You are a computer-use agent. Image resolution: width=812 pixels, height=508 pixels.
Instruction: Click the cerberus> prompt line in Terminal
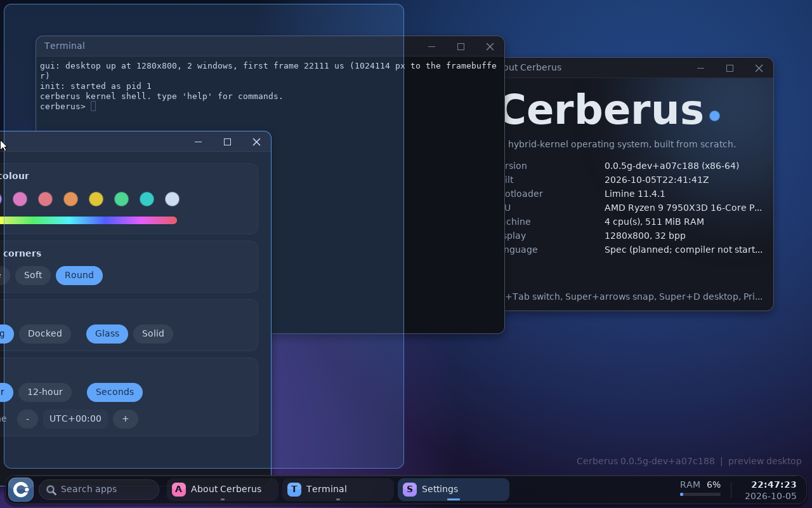pos(68,106)
